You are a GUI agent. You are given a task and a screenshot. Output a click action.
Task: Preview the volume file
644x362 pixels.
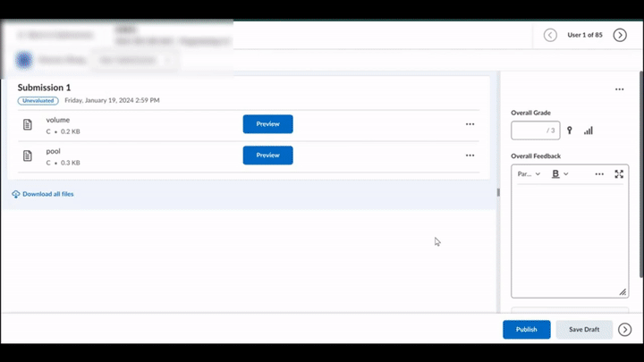(267, 124)
